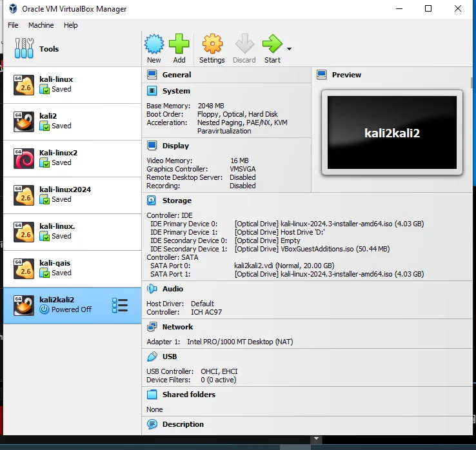Open the kali2kali2 machine tools menu icon

(120, 305)
